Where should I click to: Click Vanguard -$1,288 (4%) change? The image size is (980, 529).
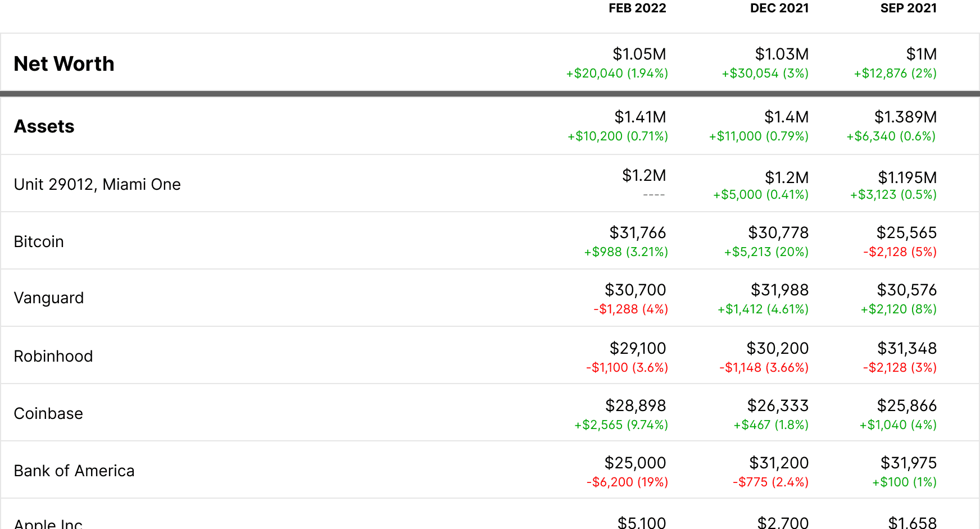[x=630, y=309]
